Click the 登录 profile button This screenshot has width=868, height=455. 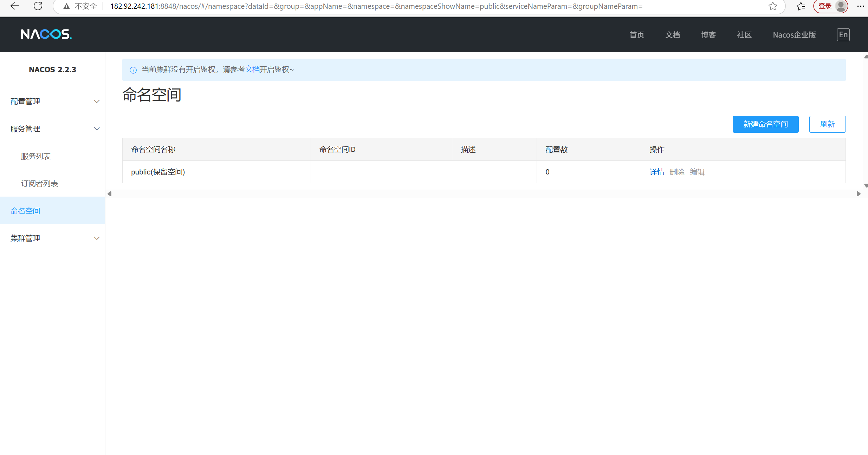831,6
